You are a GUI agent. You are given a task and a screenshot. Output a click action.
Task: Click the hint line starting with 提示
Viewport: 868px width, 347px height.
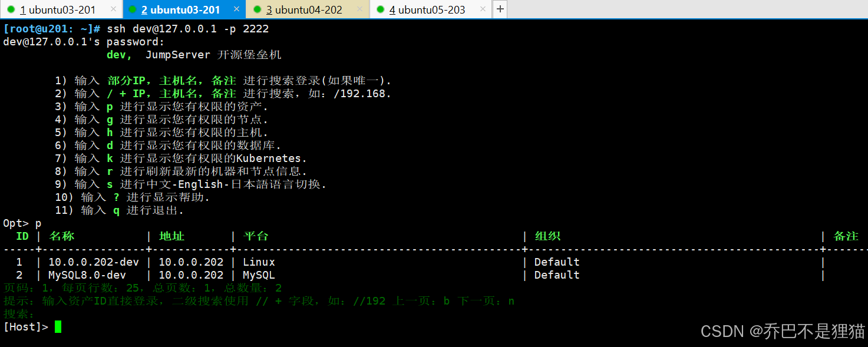point(259,301)
